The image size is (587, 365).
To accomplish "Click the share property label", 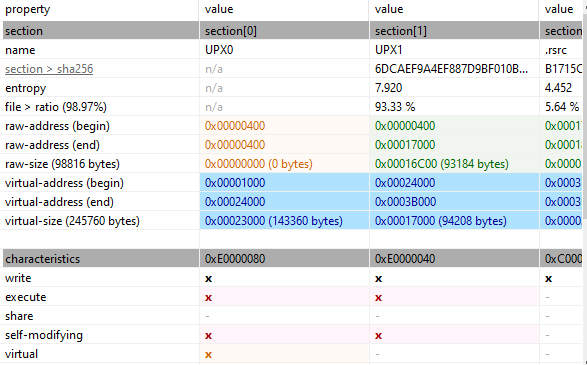I will (x=19, y=316).
